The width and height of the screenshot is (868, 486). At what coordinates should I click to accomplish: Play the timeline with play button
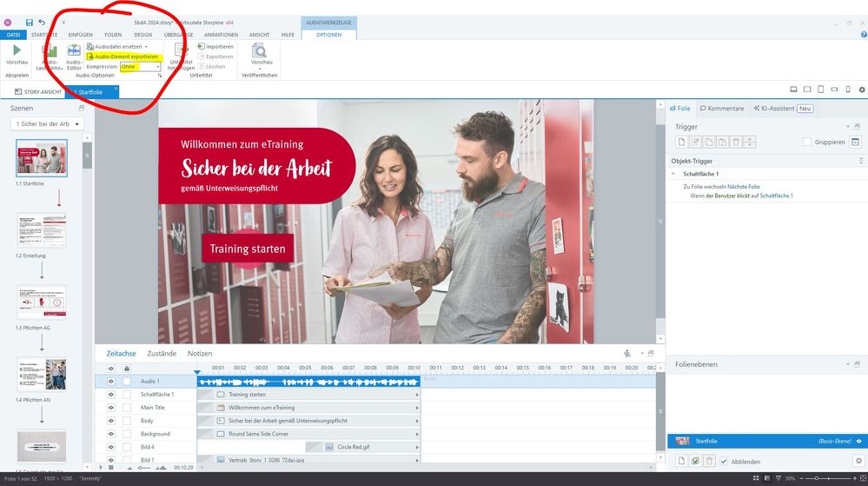pyautogui.click(x=101, y=468)
